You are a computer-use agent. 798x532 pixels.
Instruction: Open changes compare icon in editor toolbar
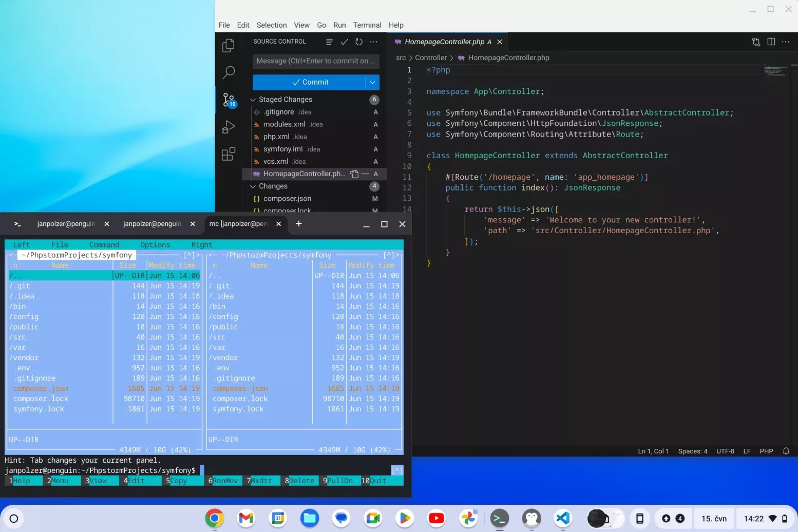point(756,42)
